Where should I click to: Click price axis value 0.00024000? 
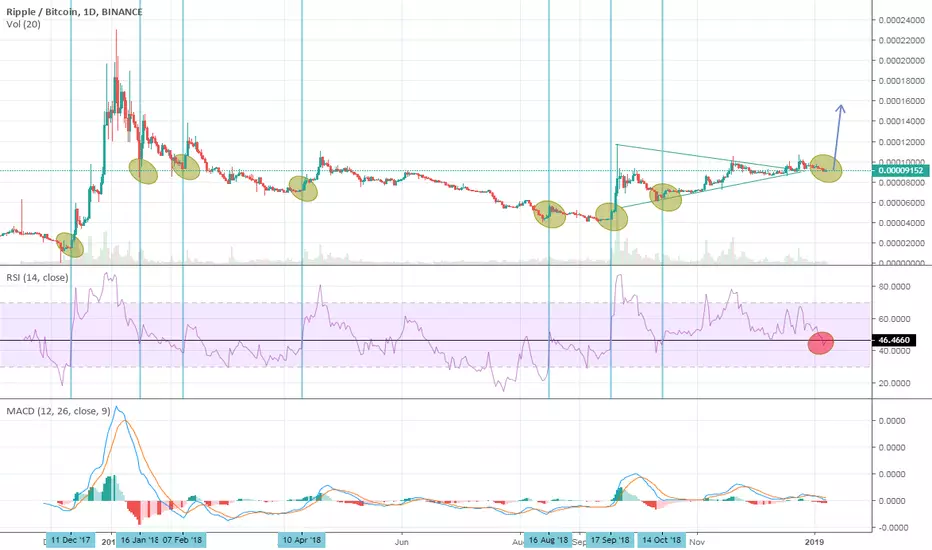[x=902, y=20]
